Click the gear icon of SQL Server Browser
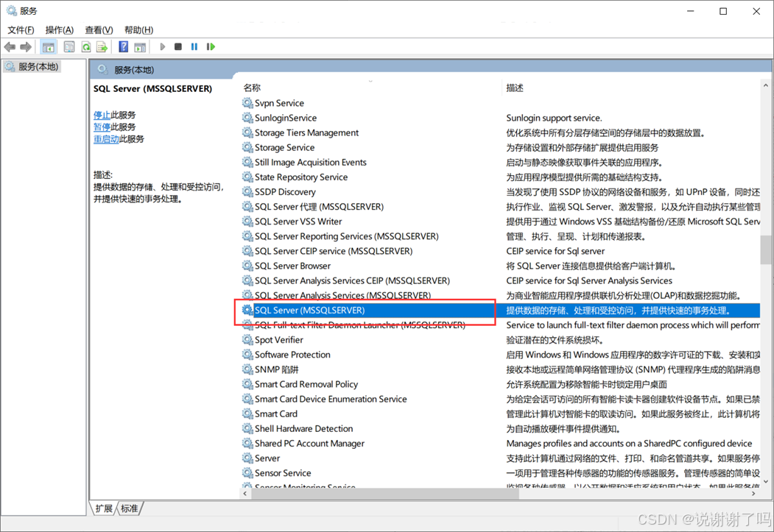Image resolution: width=774 pixels, height=532 pixels. click(247, 266)
